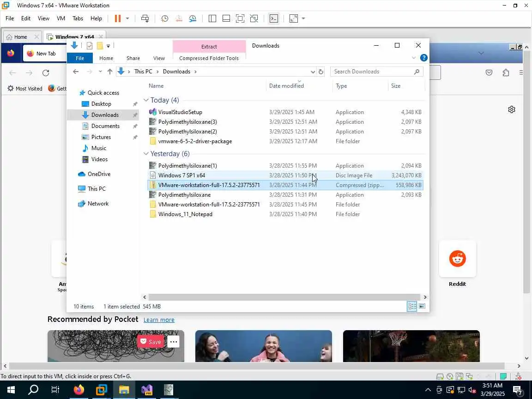Open notification center icon
This screenshot has height=399, width=532.
tap(517, 390)
